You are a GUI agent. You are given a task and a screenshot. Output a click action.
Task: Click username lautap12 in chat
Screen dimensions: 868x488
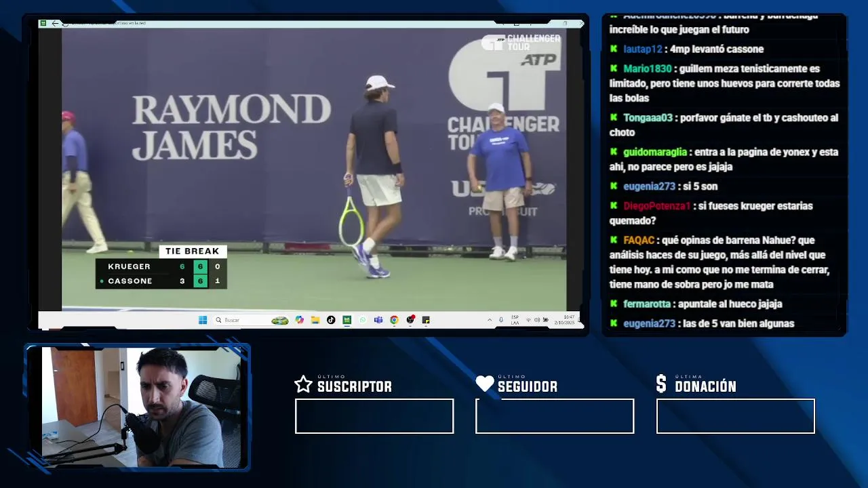[x=642, y=49]
